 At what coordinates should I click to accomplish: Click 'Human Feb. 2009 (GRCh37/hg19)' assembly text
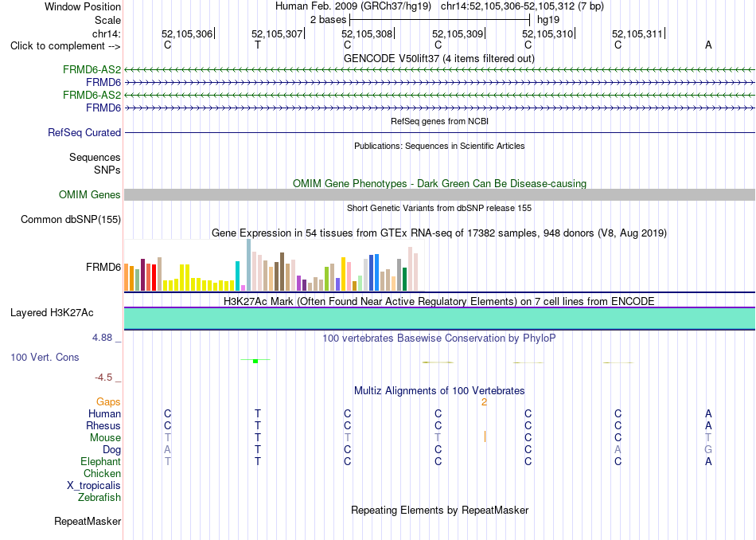[355, 6]
